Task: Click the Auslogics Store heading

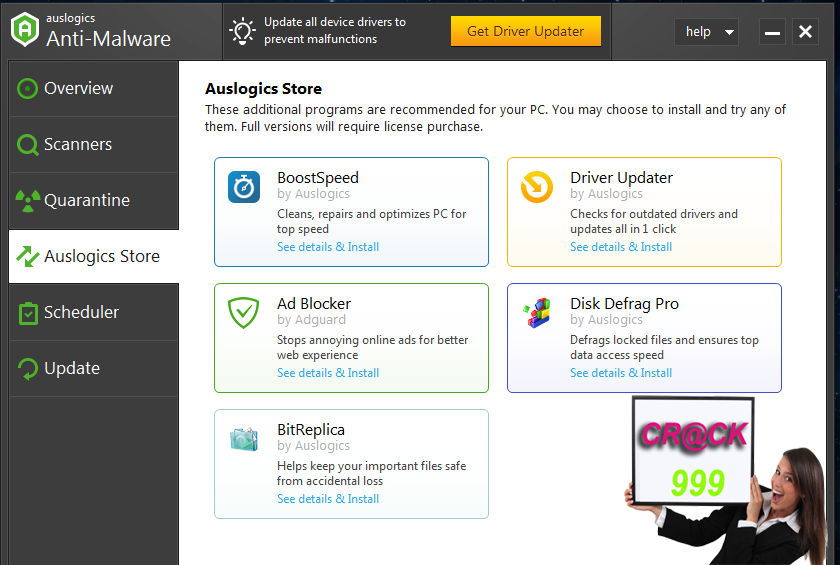Action: (x=264, y=88)
